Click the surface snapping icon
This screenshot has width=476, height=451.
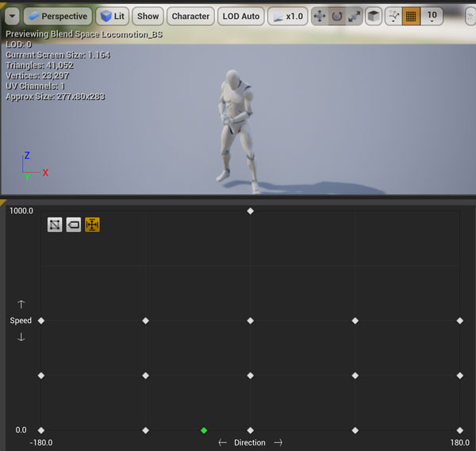point(394,16)
